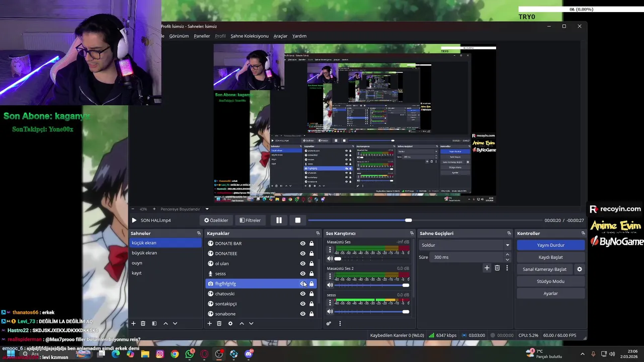This screenshot has width=644, height=362.
Task: Move the selected scene down
Action: [175, 323]
